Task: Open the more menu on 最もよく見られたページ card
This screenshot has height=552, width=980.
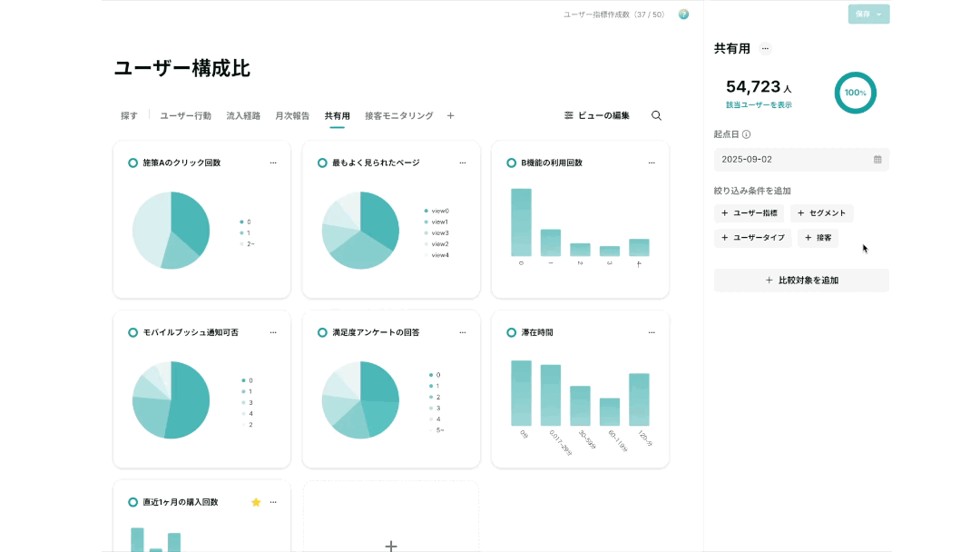Action: pyautogui.click(x=463, y=163)
